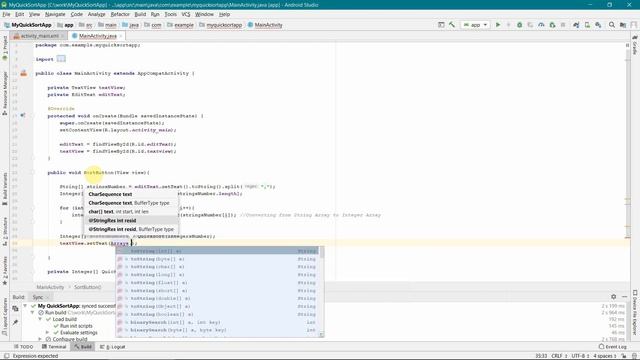Select the MainActivity.java editor tab
Screen dimensions: 640x360
[98, 36]
